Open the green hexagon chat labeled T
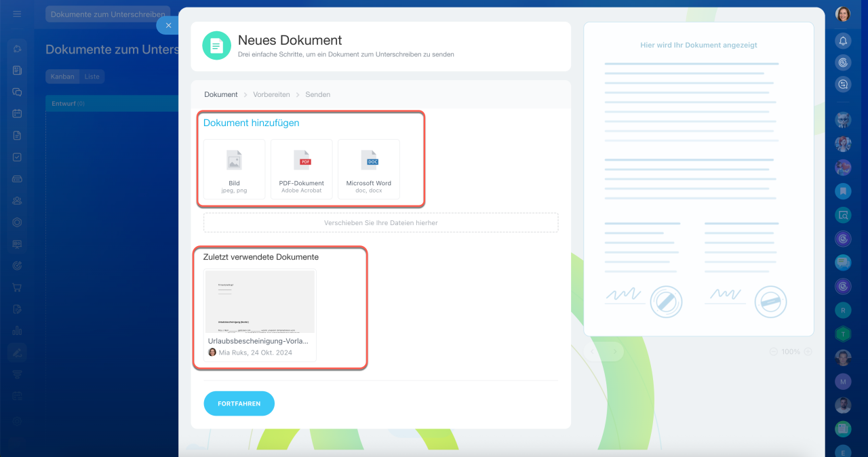 843,334
